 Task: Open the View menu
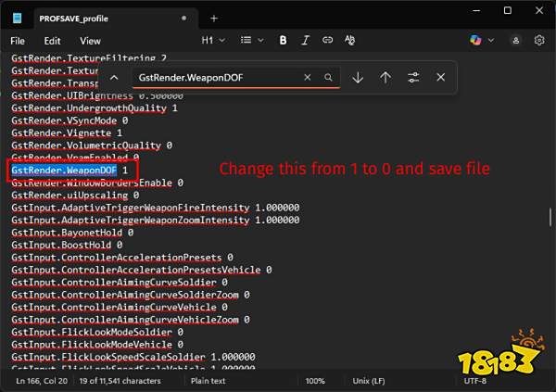(x=90, y=41)
